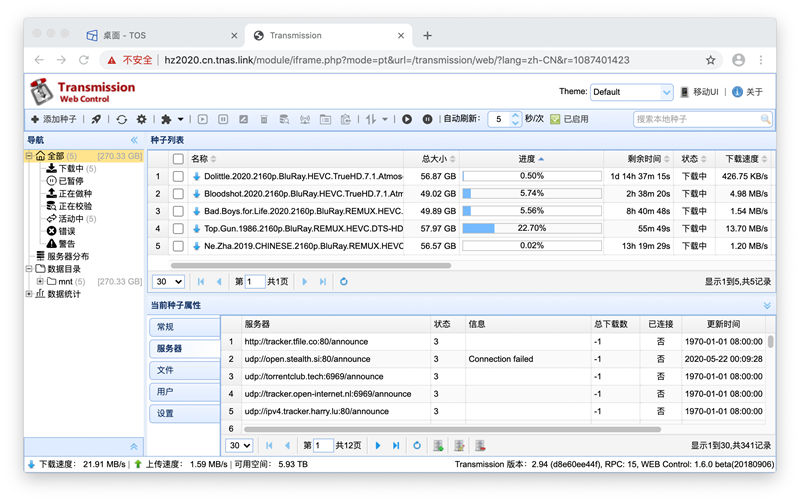Image resolution: width=800 pixels, height=502 pixels.
Task: Click the Bloodshot 5.74% progress bar
Action: [x=532, y=194]
